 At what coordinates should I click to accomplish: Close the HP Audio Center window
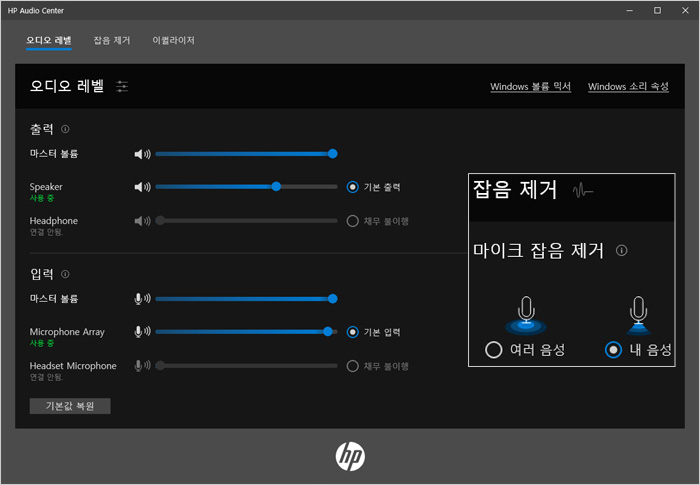685,10
